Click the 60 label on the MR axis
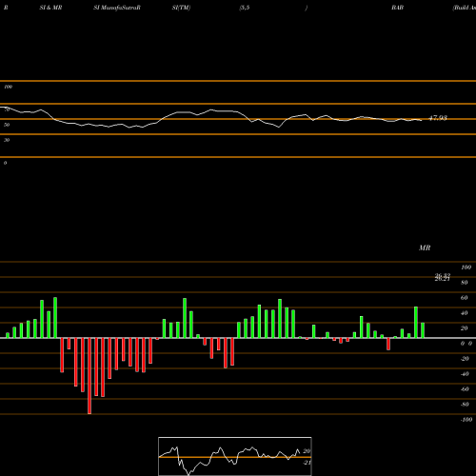 click(x=464, y=298)
